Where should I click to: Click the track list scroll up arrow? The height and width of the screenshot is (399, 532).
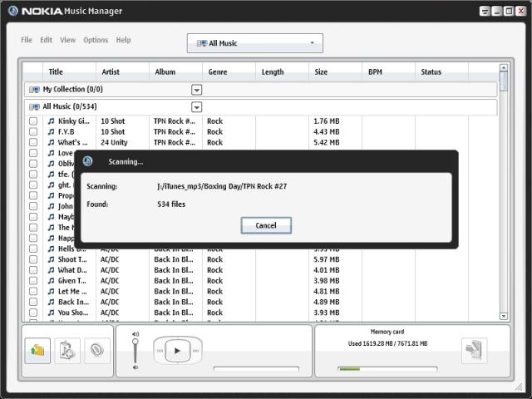click(x=504, y=68)
